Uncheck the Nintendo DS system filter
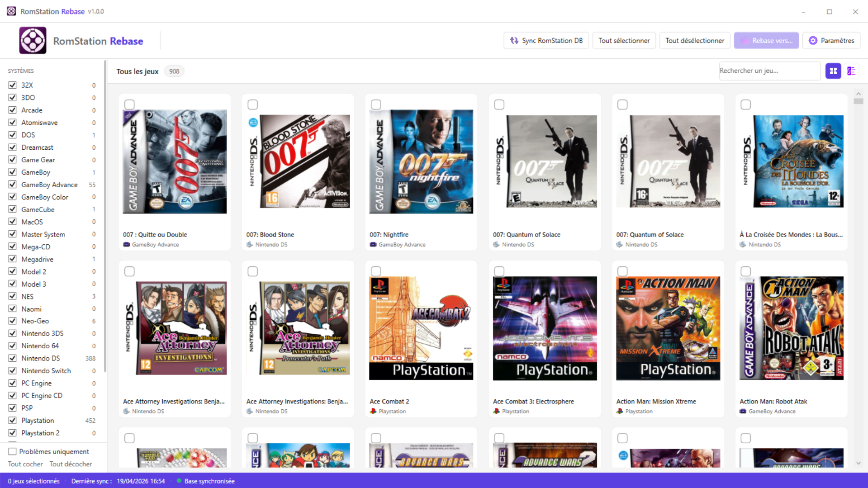 tap(13, 358)
